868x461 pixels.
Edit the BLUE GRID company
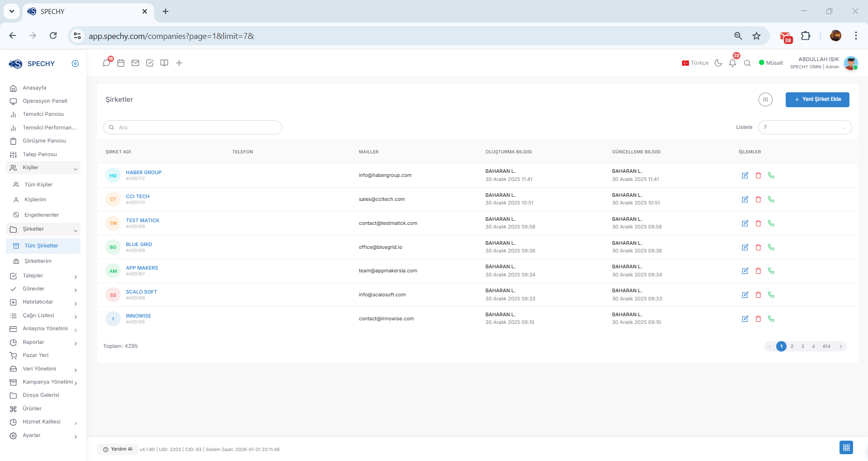point(745,247)
